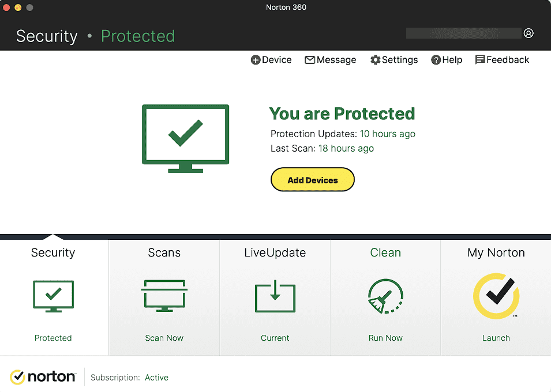Click the Scan Now link
Viewport: 551px width, 392px height.
[164, 338]
